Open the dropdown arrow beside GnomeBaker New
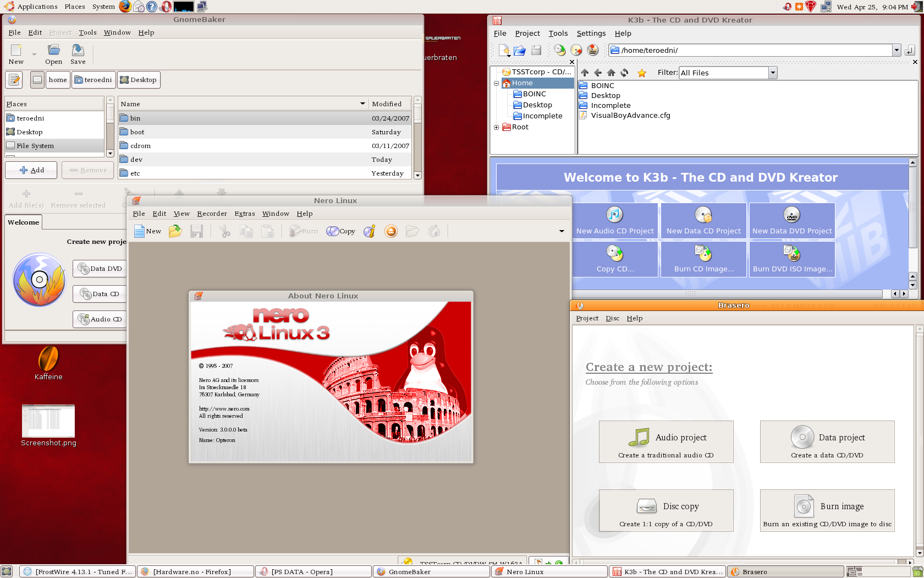 34,54
